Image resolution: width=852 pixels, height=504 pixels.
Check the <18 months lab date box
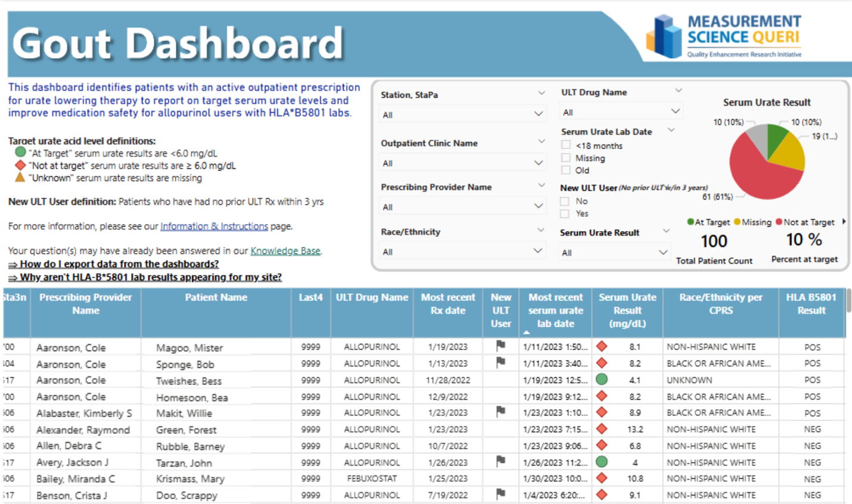click(x=565, y=145)
